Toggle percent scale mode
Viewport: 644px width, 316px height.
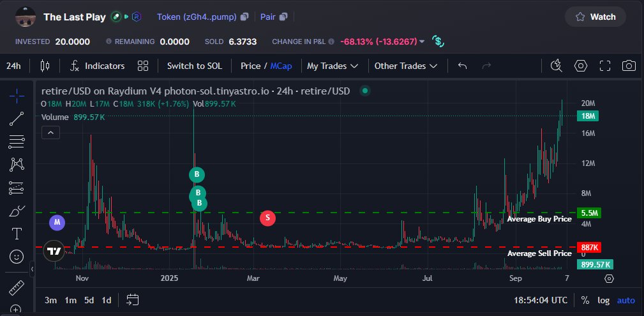point(585,301)
